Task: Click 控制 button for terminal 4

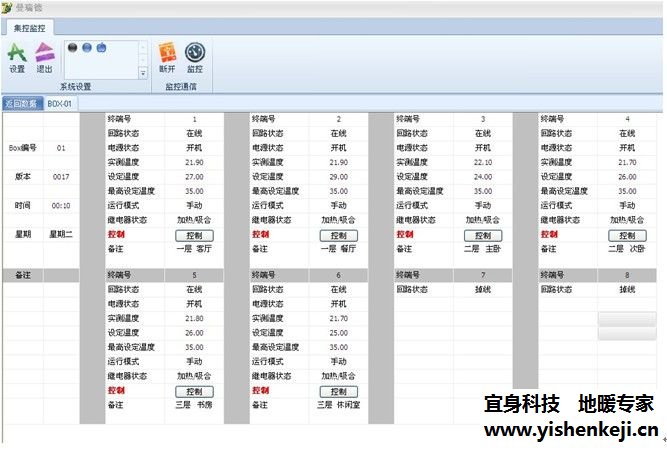Action: coord(627,235)
